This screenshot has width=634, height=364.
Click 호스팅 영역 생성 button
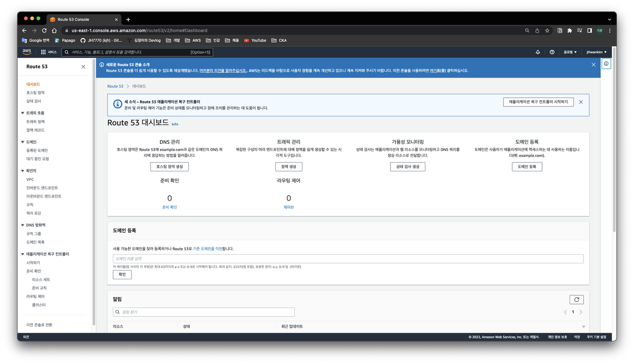[169, 167]
